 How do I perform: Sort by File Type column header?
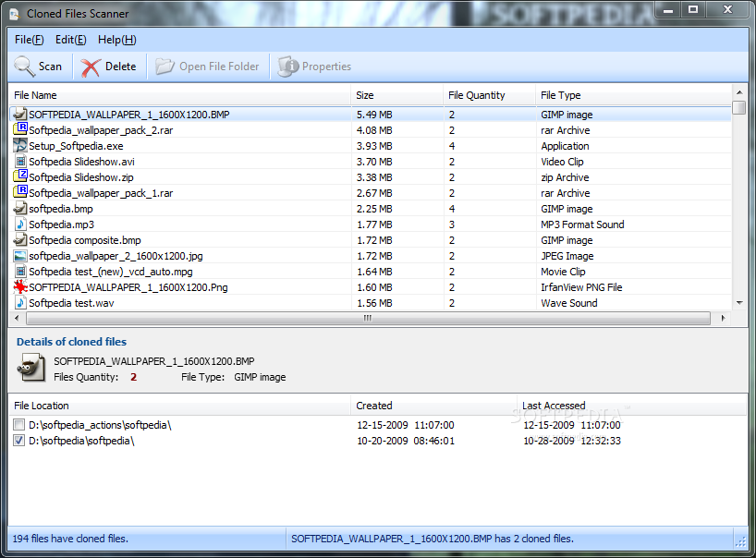633,95
